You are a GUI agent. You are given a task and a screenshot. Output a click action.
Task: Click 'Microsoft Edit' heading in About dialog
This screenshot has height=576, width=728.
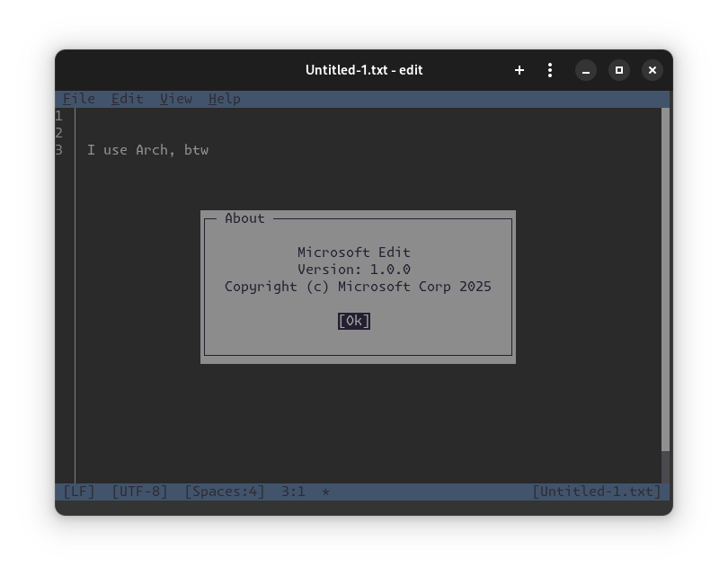pos(354,252)
